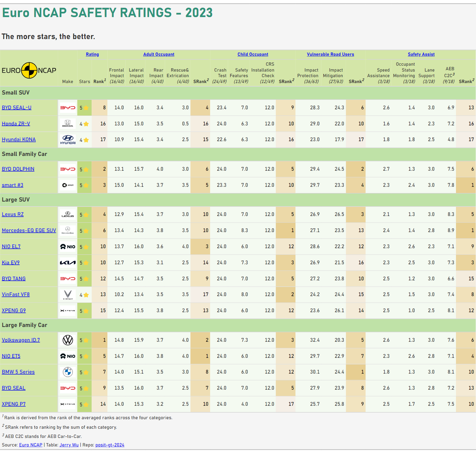The image size is (476, 455).
Task: Open the Safety Assist header link
Action: [421, 54]
